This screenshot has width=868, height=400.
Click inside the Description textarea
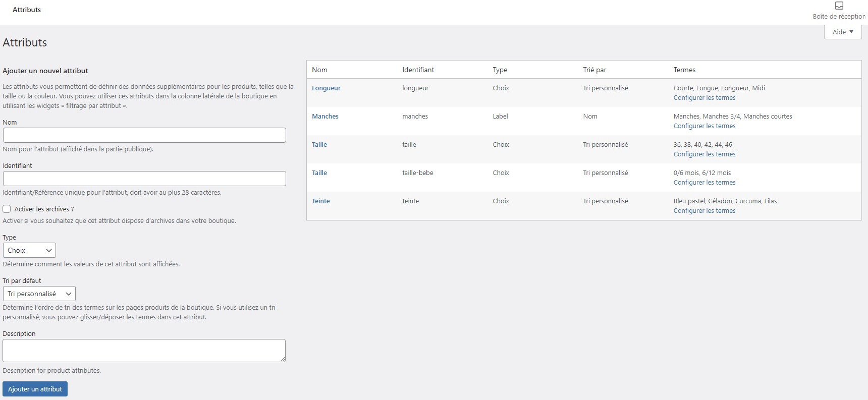coord(144,350)
